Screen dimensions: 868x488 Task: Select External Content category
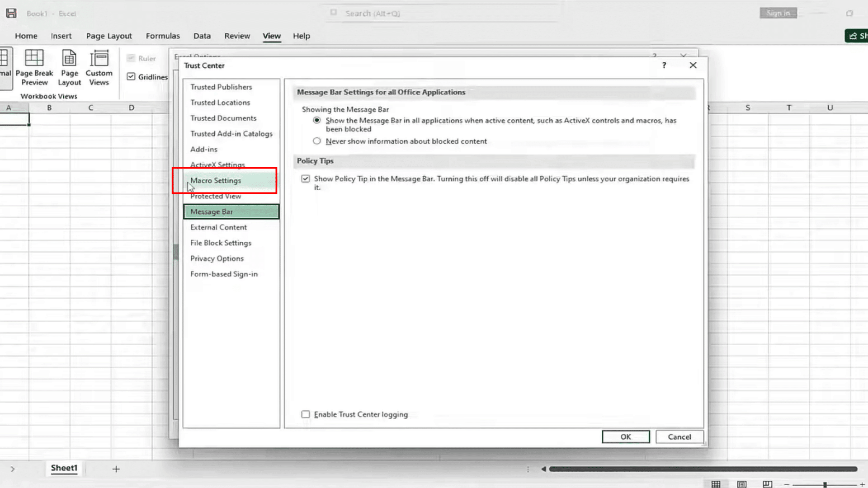231,227
